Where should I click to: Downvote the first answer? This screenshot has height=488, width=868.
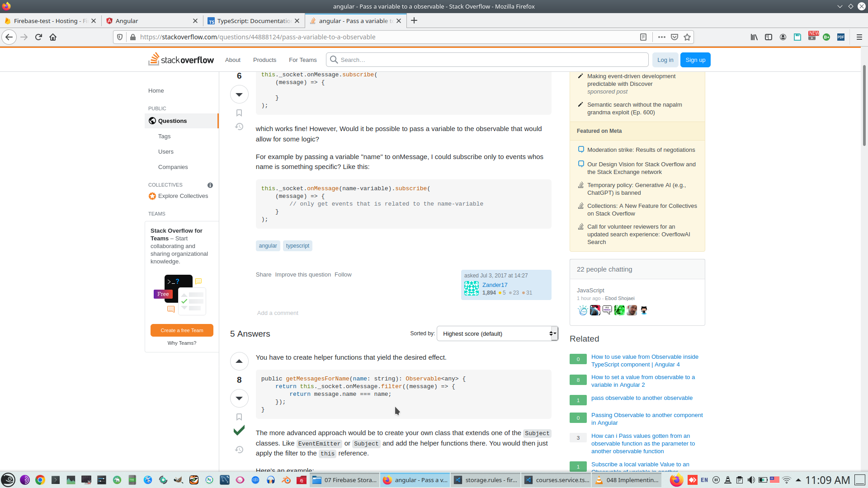pos(239,399)
